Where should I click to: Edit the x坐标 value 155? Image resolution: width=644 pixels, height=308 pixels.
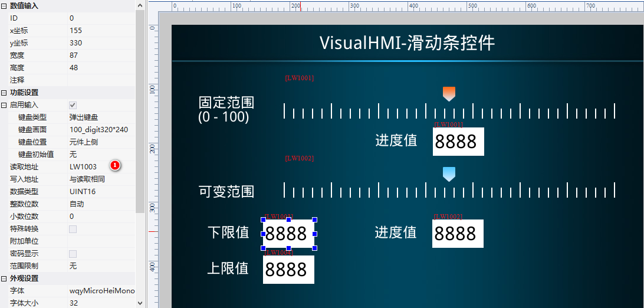tap(101, 31)
